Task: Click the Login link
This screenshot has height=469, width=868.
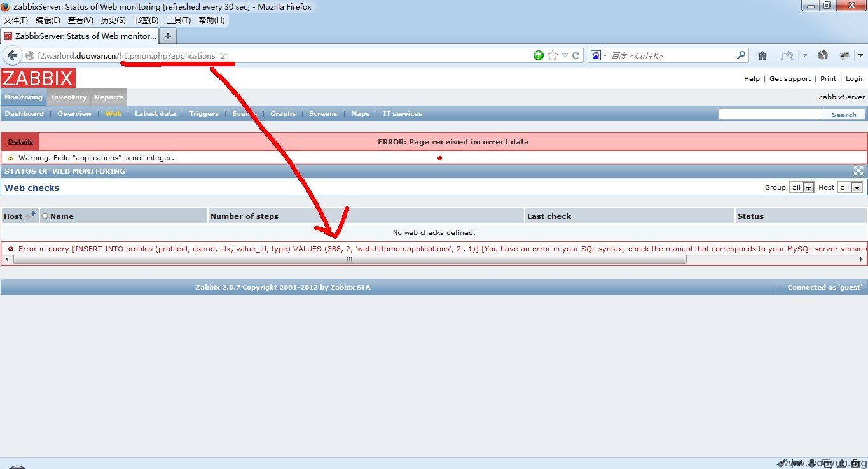Action: (x=855, y=79)
